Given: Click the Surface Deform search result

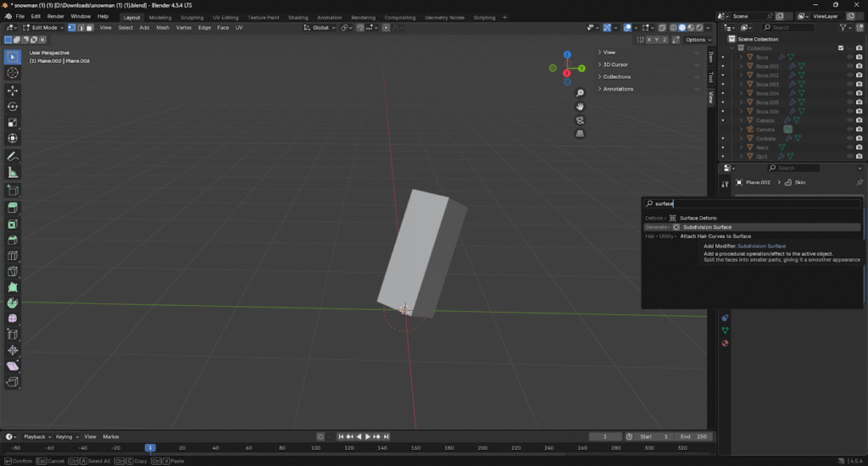Looking at the screenshot, I should pyautogui.click(x=698, y=218).
